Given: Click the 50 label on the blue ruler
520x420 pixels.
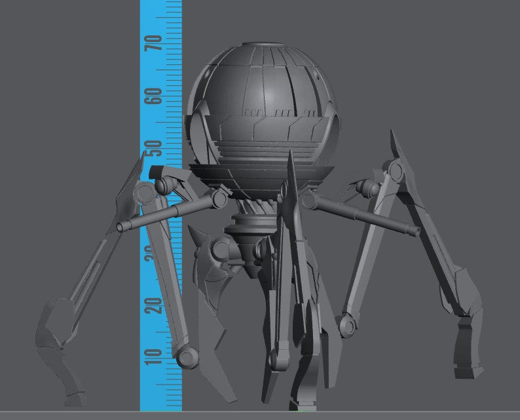Looking at the screenshot, I should pos(153,148).
